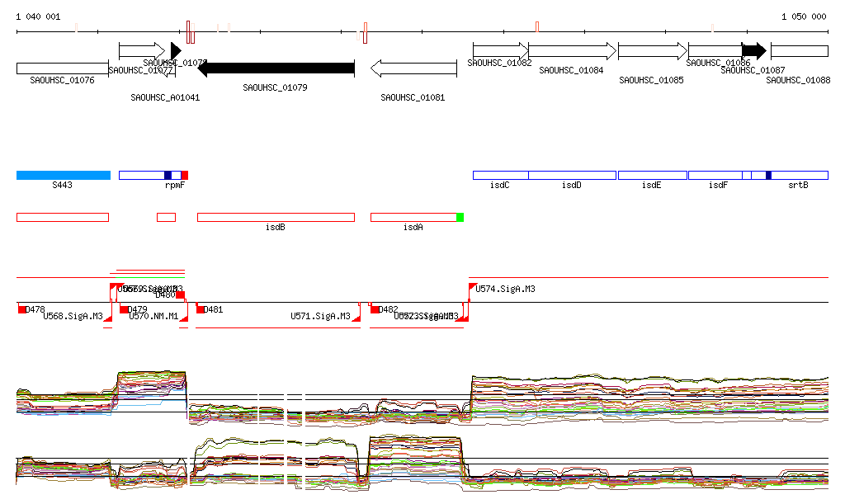Click the srtB label text

tap(798, 185)
